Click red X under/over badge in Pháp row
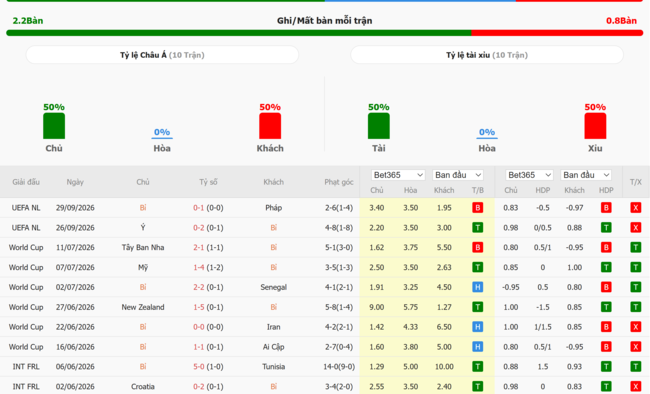Image resolution: width=650 pixels, height=394 pixels. (x=635, y=208)
